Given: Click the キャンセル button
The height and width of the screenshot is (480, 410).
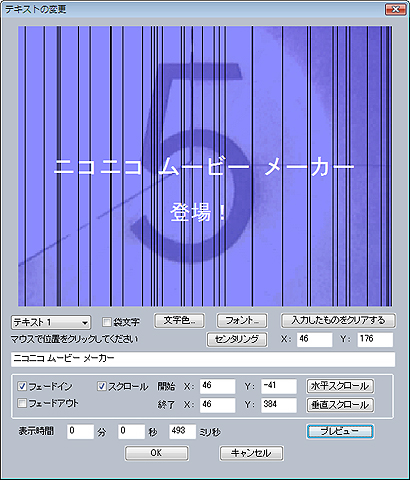Looking at the screenshot, I should pos(251,453).
